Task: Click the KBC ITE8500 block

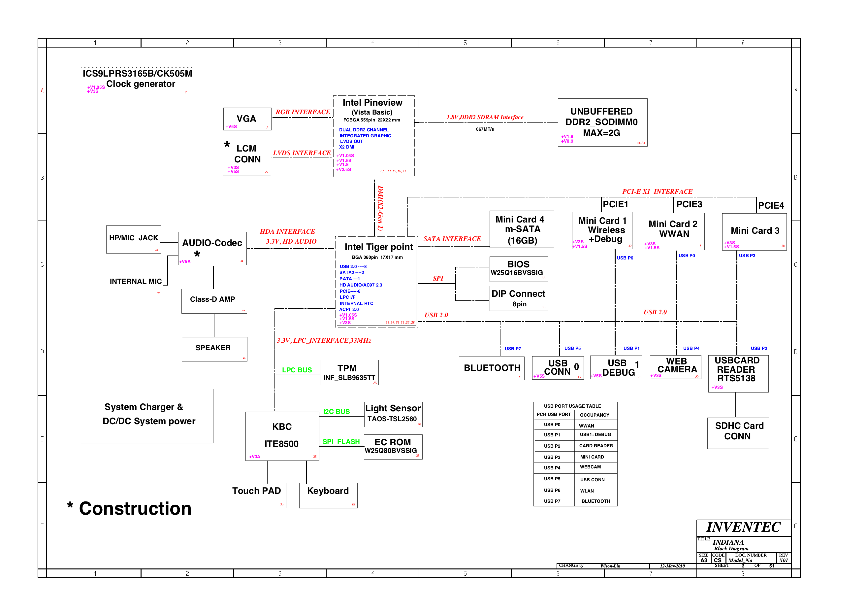Action: pyautogui.click(x=282, y=436)
